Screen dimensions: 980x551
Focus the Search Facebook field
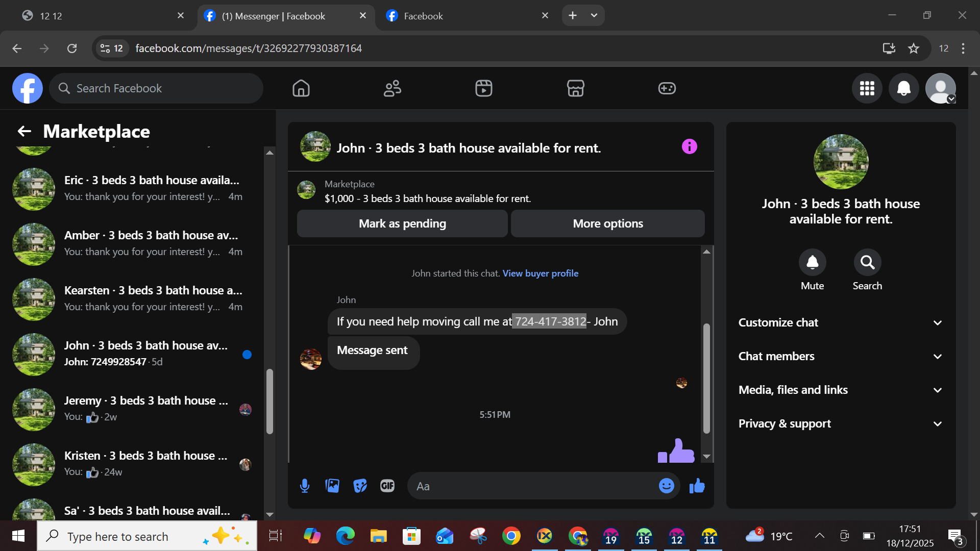[x=156, y=88]
